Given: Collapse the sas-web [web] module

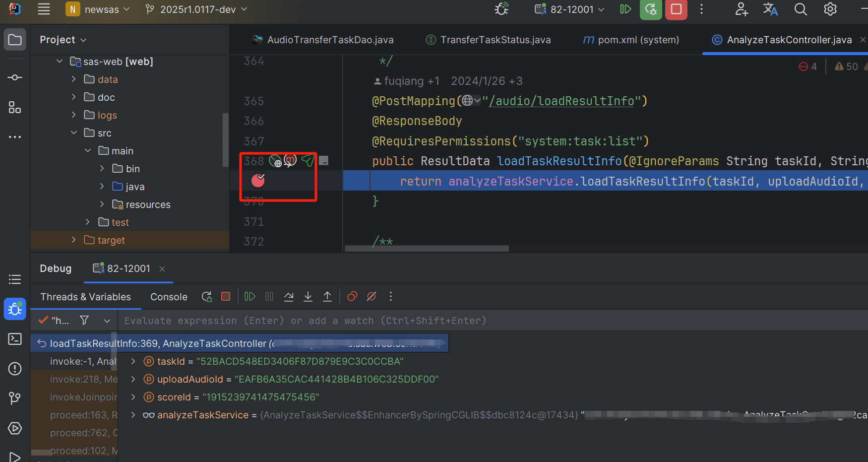Looking at the screenshot, I should pos(60,62).
